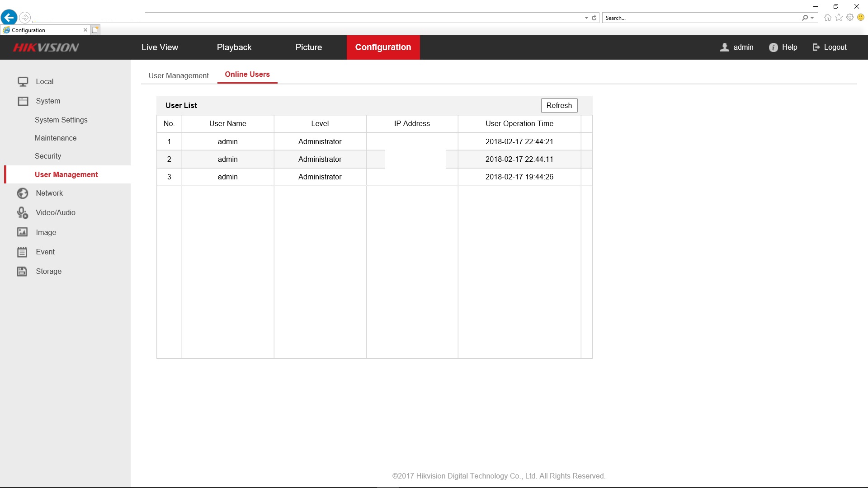The width and height of the screenshot is (868, 488).
Task: Click the Logout exit icon
Action: pyautogui.click(x=816, y=47)
